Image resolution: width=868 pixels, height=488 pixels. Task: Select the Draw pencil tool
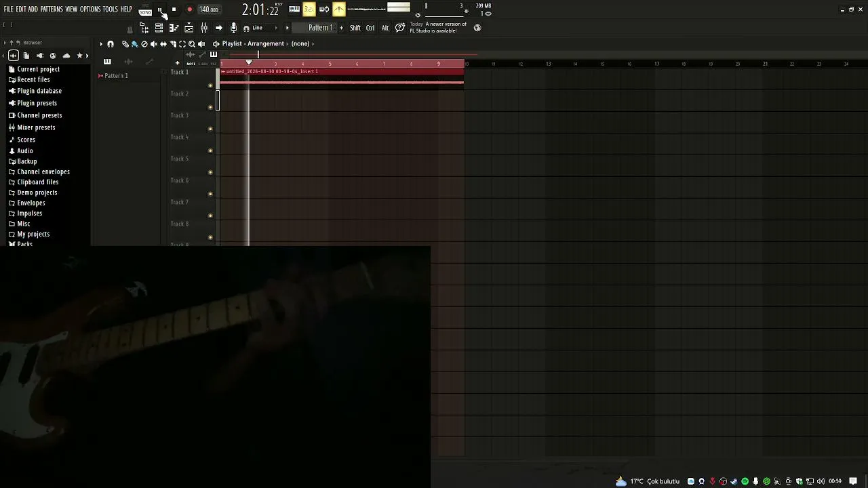tap(125, 44)
